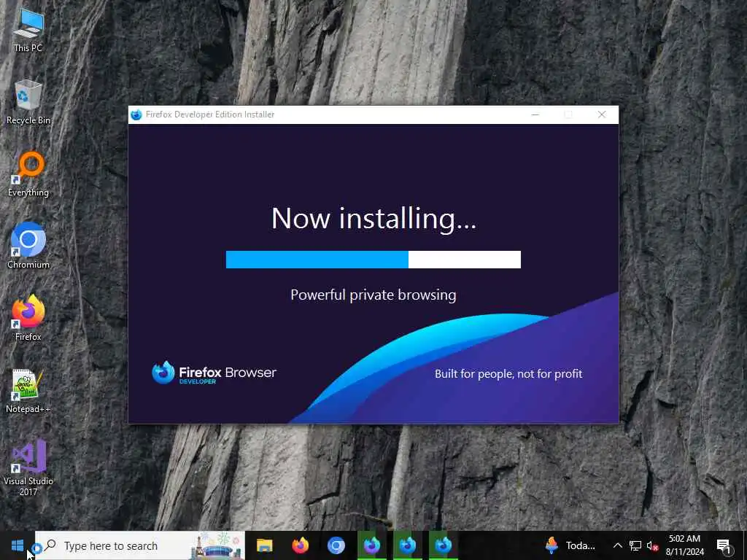Click 'Built for people, not for profit' text
This screenshot has height=560, width=747.
pos(508,374)
